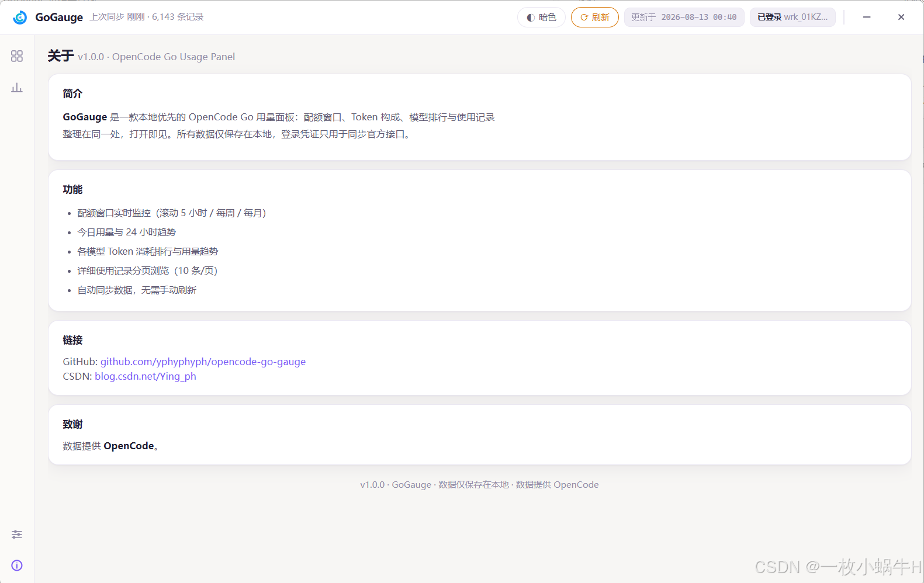The width and height of the screenshot is (924, 583).
Task: Open the GitHub opencode-go-gauge link
Action: (x=203, y=362)
